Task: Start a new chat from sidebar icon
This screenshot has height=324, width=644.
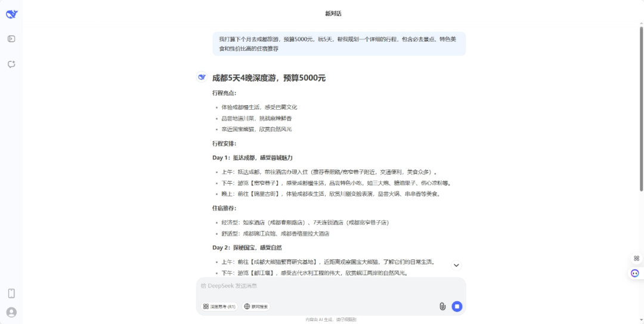Action: tap(11, 64)
